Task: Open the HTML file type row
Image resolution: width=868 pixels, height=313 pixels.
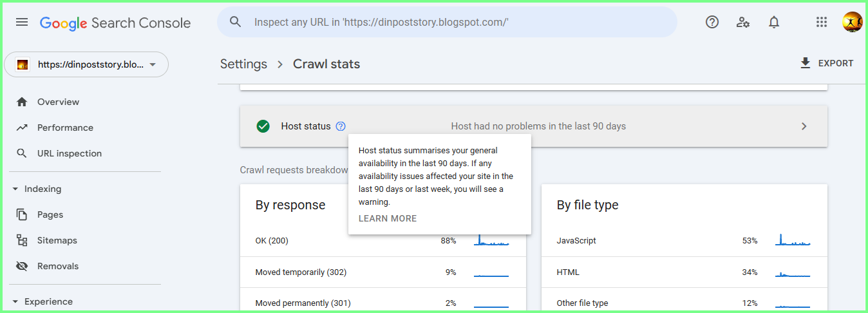Action: [x=684, y=272]
